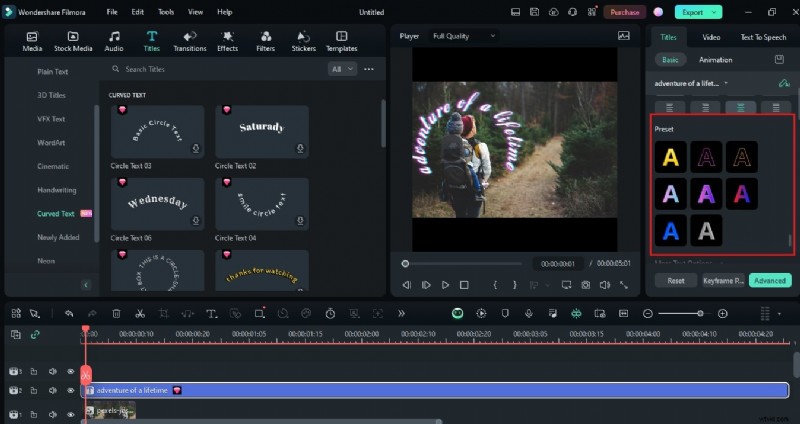Select the text tool in timeline toolbar
The image size is (800, 424).
pos(212,313)
